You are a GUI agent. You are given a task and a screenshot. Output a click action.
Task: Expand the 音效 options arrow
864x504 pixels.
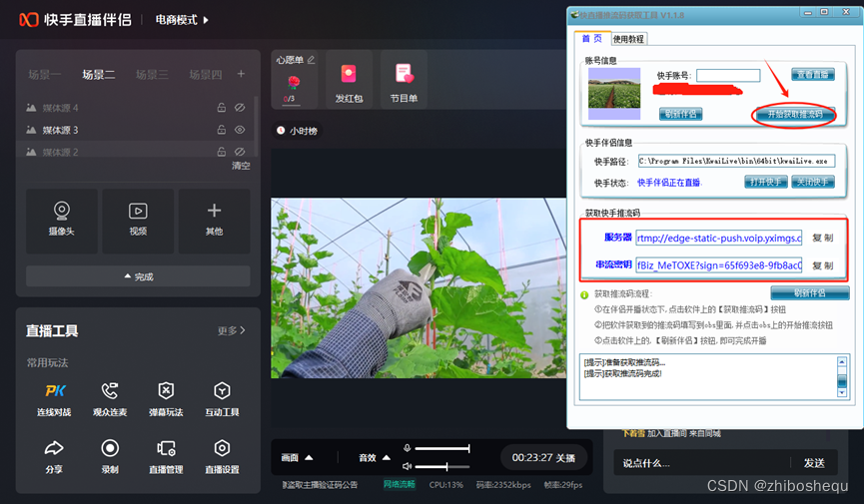click(x=387, y=458)
